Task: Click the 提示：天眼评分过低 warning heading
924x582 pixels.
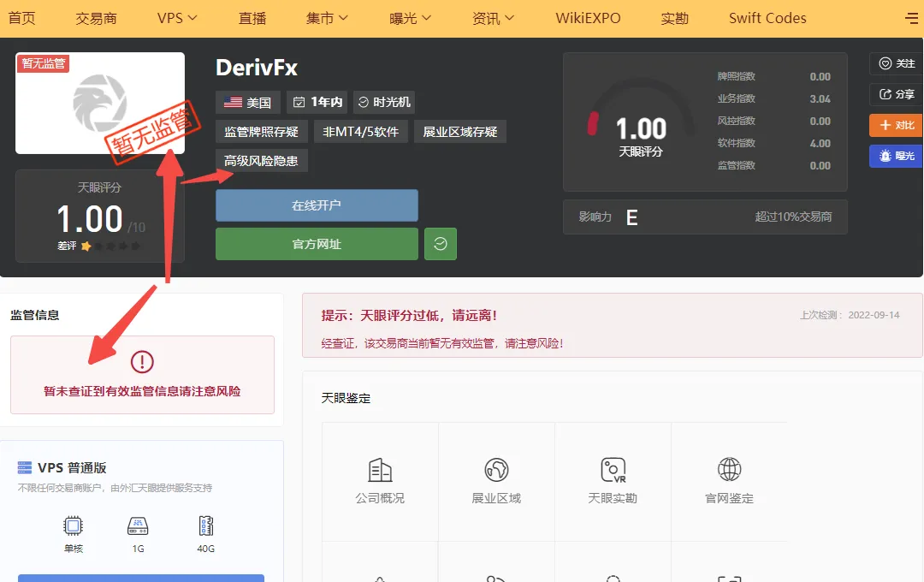Action: pyautogui.click(x=409, y=316)
